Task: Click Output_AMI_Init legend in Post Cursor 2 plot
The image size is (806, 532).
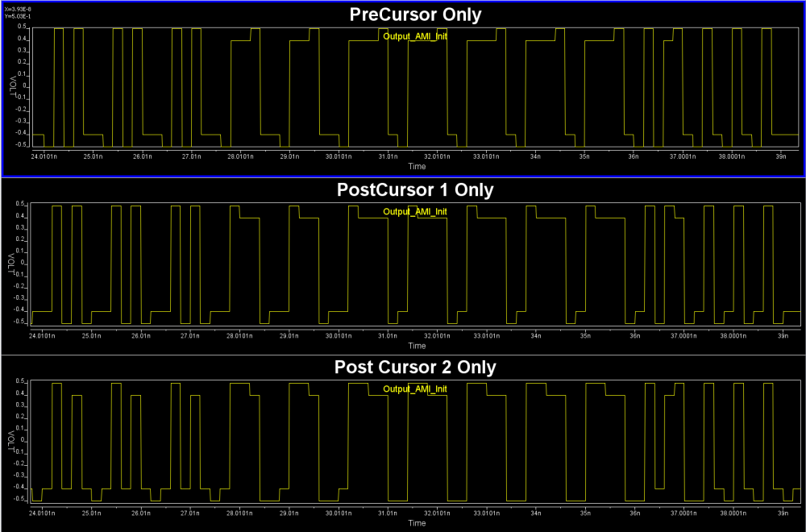Action: [414, 389]
